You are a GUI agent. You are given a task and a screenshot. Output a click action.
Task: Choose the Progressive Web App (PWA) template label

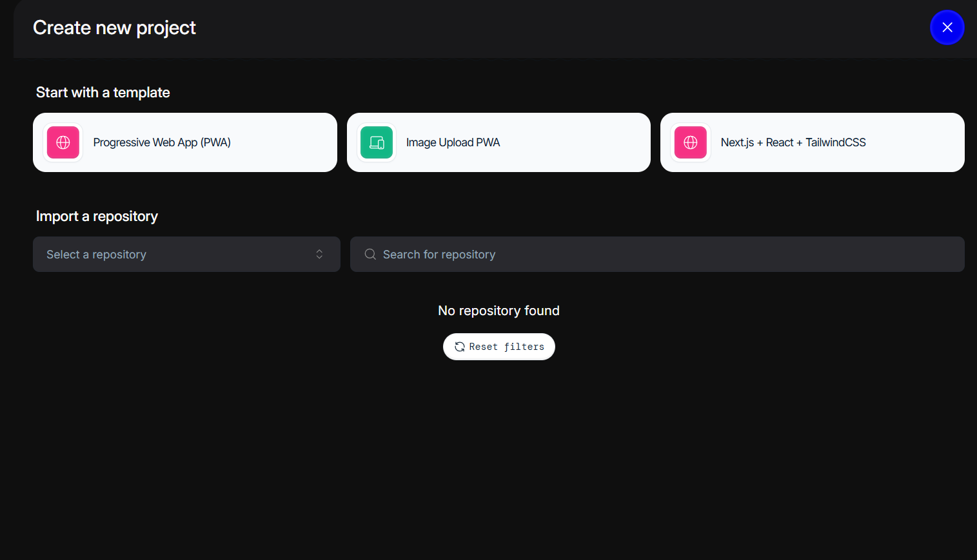(162, 142)
